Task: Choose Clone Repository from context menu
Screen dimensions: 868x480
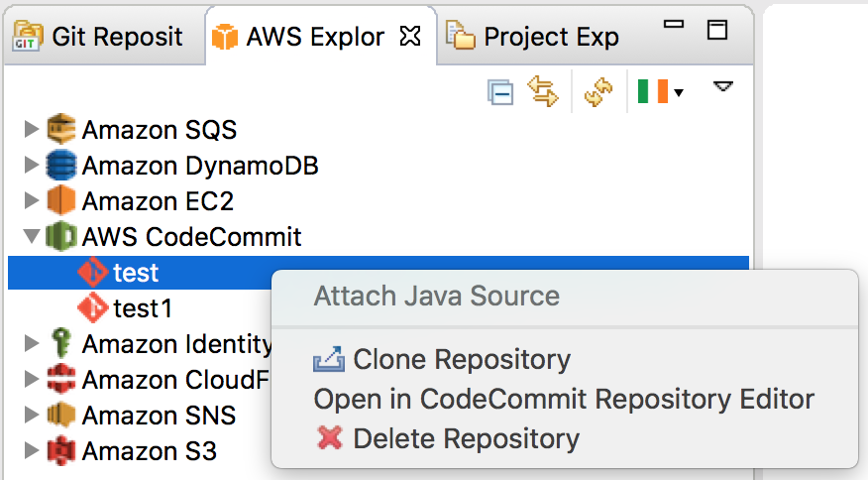Action: [x=461, y=359]
